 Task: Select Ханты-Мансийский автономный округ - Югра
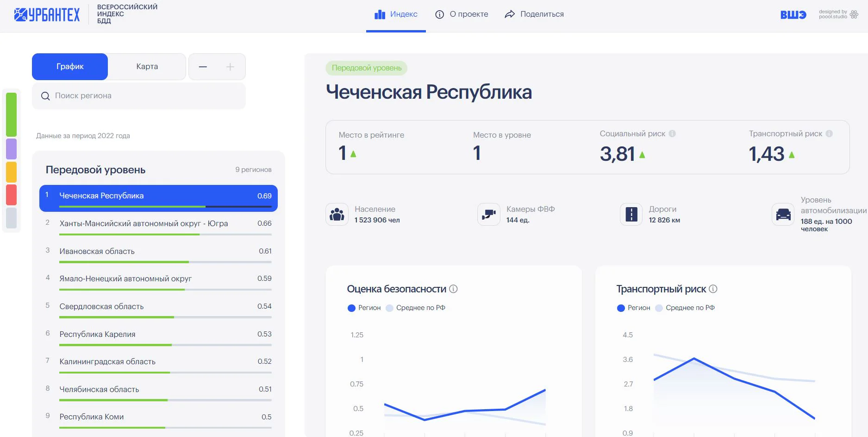tap(158, 225)
